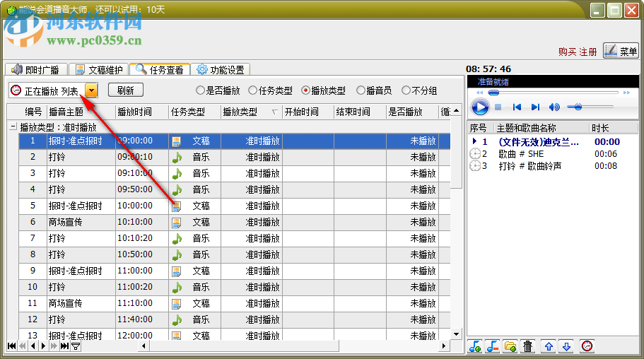Select the 任务类型 grouping radio button
Screen dimensions: 644x359
253,90
